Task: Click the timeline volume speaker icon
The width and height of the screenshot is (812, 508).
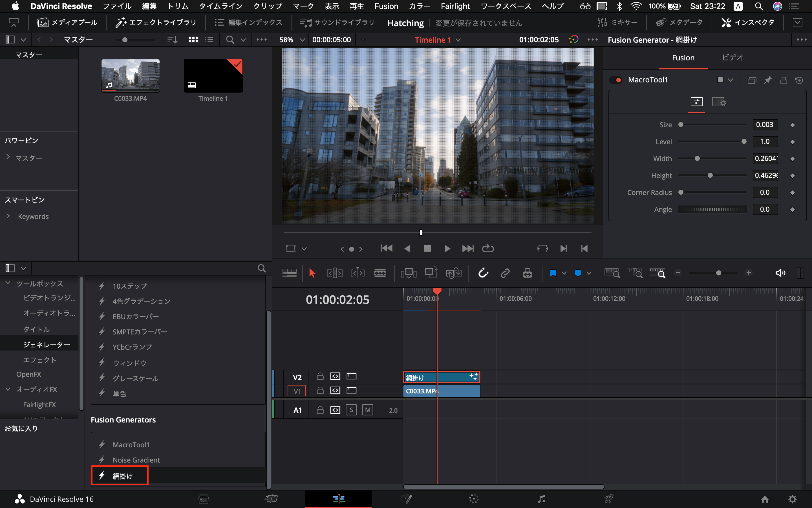Action: click(x=780, y=273)
